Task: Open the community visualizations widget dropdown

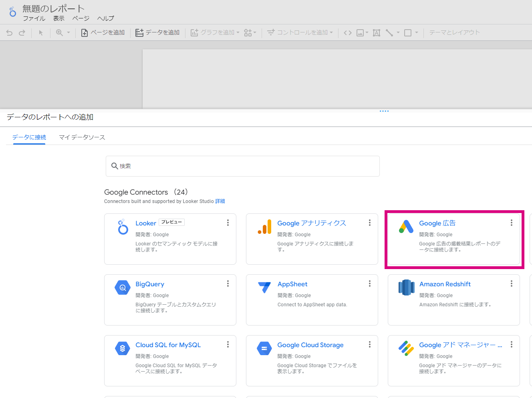Action: click(x=250, y=33)
